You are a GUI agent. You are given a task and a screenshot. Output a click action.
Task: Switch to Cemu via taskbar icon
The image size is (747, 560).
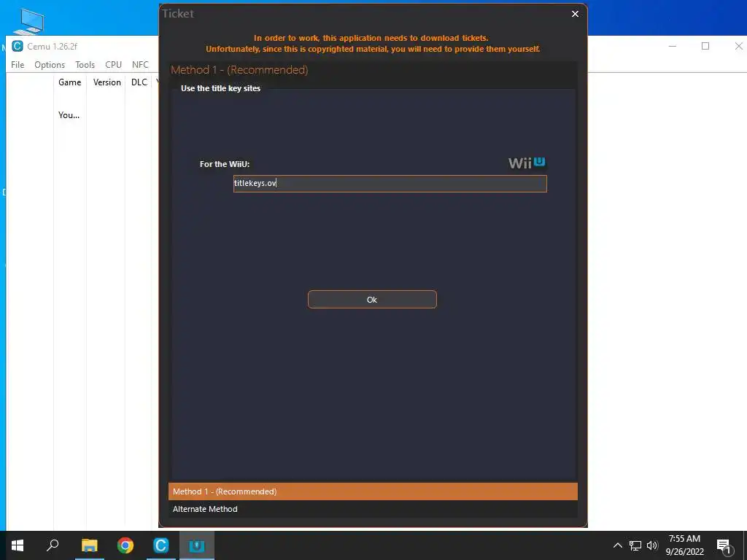tap(161, 545)
